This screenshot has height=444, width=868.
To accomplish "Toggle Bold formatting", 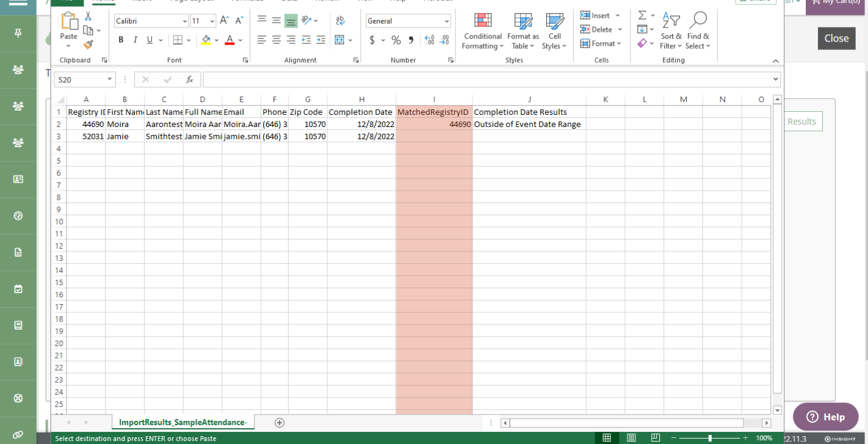I will tap(121, 40).
